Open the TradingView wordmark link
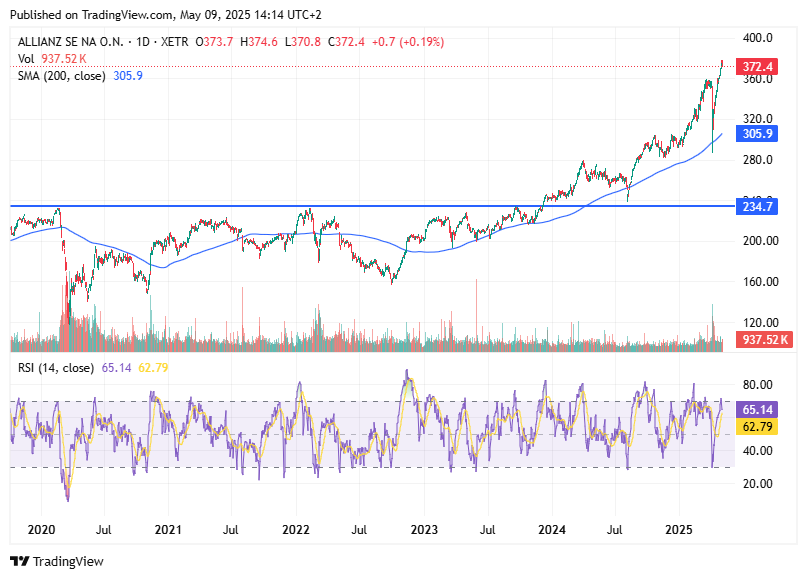Screen dimensions: 807x579 coord(68,561)
